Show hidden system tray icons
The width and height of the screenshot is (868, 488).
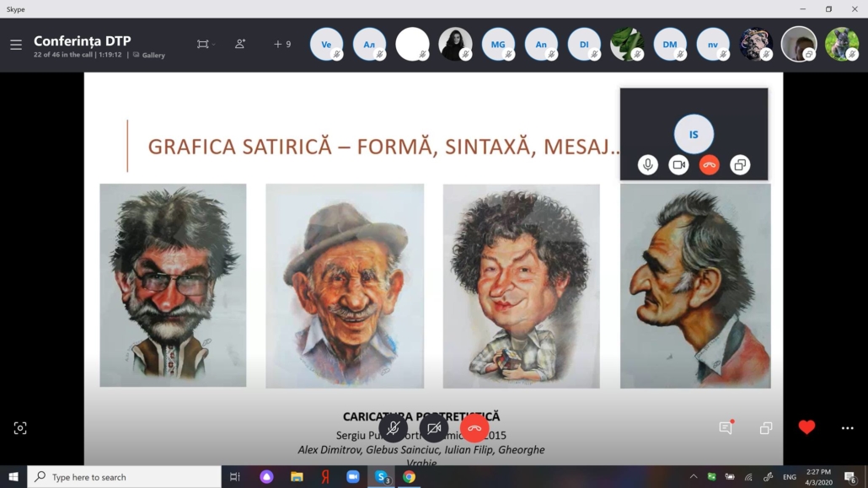pyautogui.click(x=694, y=477)
